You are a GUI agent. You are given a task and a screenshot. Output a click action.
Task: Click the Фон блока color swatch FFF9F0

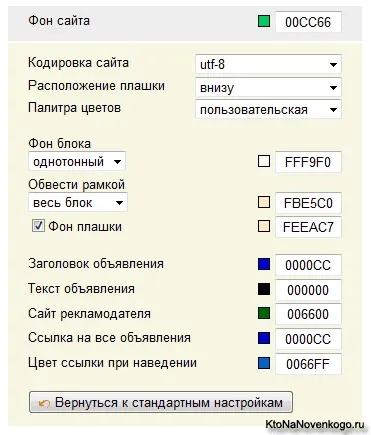click(x=264, y=162)
